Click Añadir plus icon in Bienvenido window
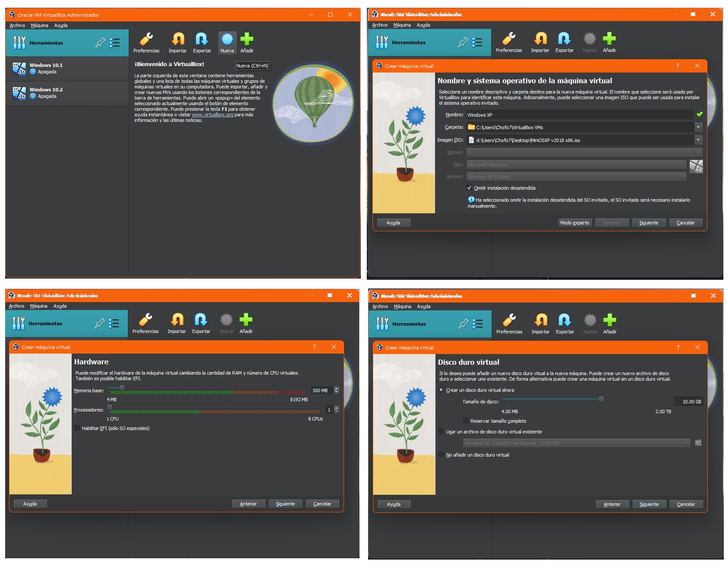728x569 pixels. pos(247,39)
